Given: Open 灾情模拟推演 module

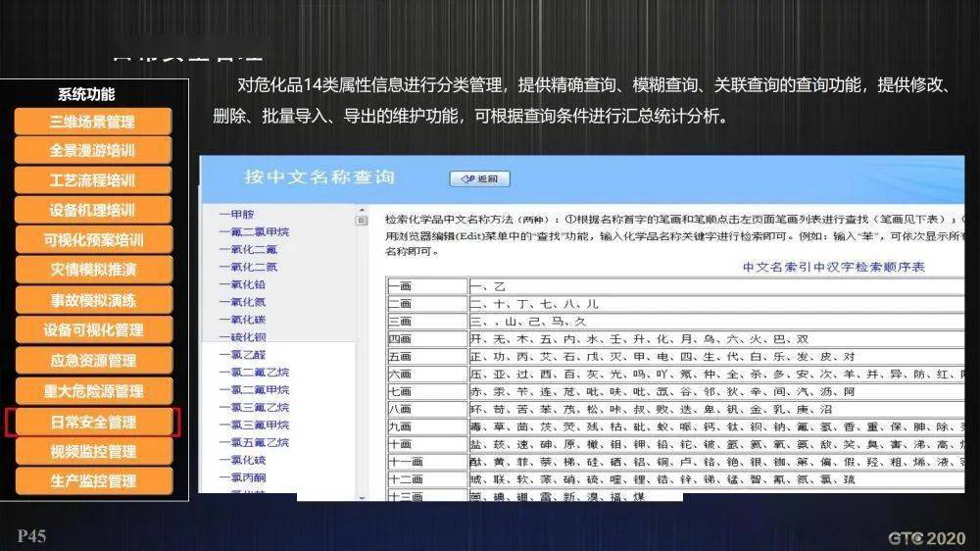Looking at the screenshot, I should coord(93,270).
